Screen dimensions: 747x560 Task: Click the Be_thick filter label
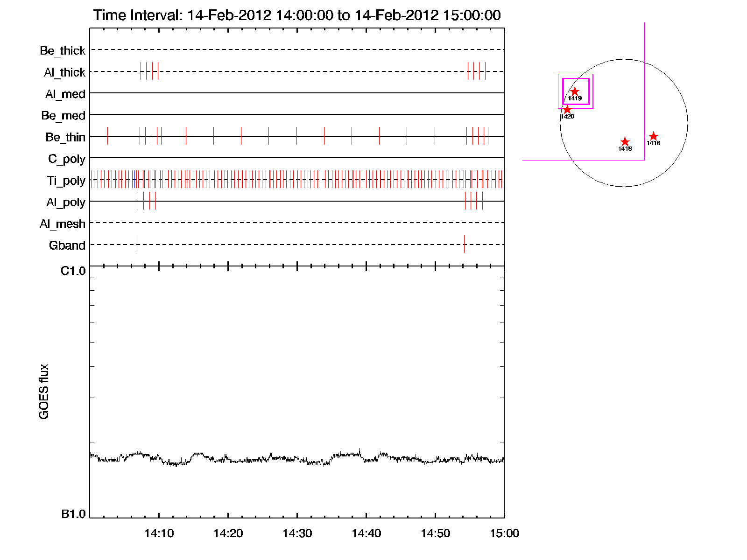[x=63, y=50]
